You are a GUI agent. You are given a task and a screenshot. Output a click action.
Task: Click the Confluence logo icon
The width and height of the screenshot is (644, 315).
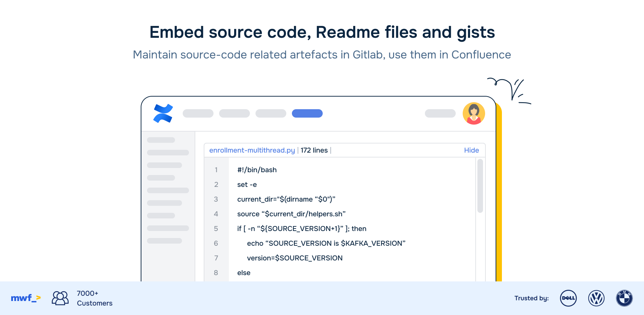tap(163, 113)
